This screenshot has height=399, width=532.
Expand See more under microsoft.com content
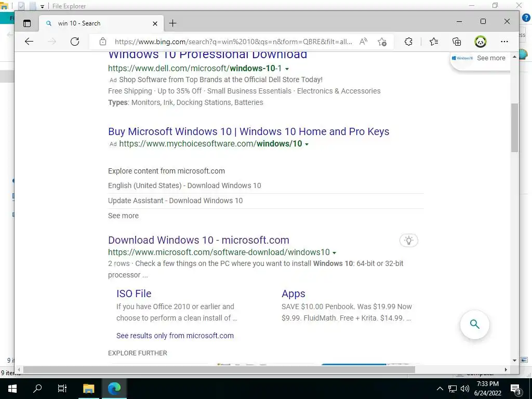click(123, 216)
